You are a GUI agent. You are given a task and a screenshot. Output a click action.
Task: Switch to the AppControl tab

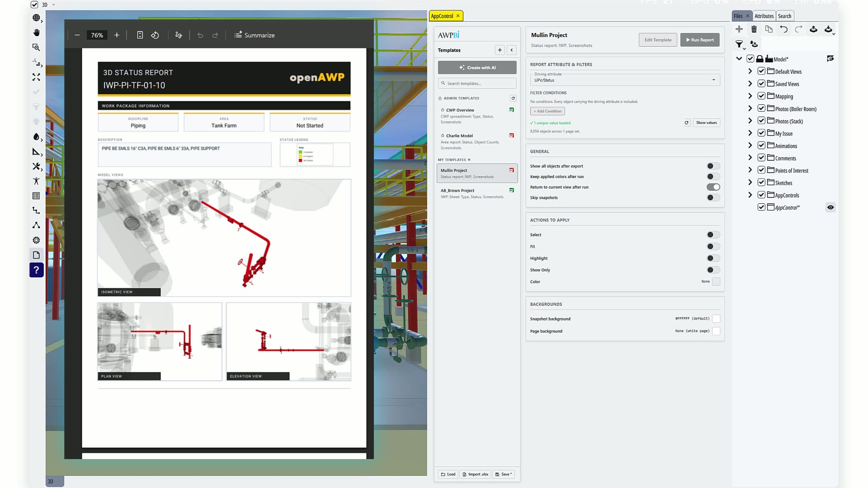pyautogui.click(x=442, y=16)
